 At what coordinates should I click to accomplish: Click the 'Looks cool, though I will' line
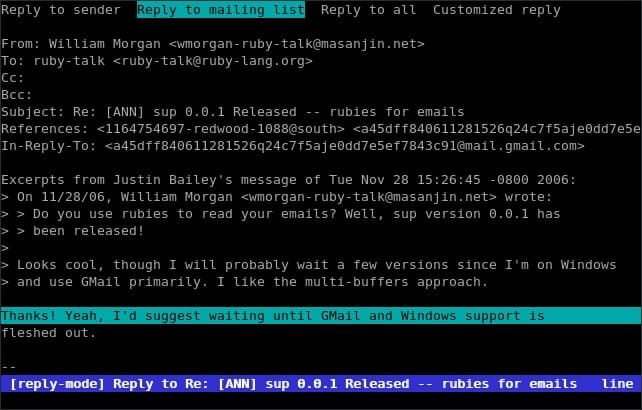tap(308, 265)
